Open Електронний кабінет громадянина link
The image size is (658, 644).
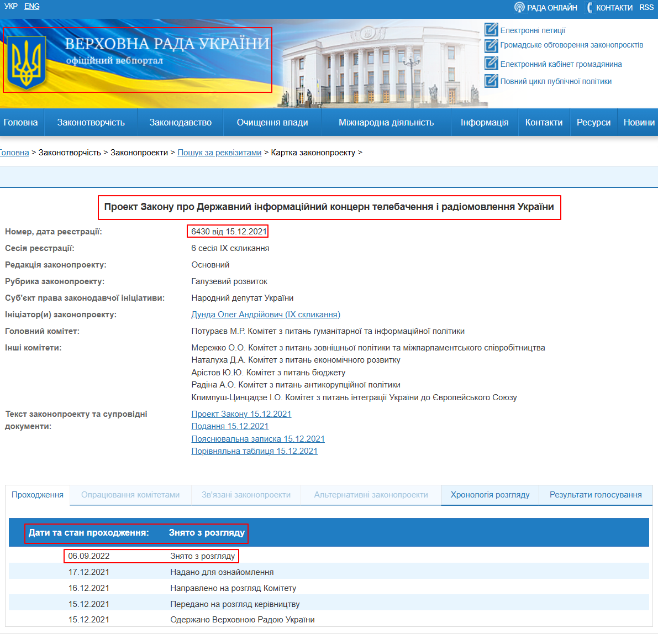tap(561, 64)
